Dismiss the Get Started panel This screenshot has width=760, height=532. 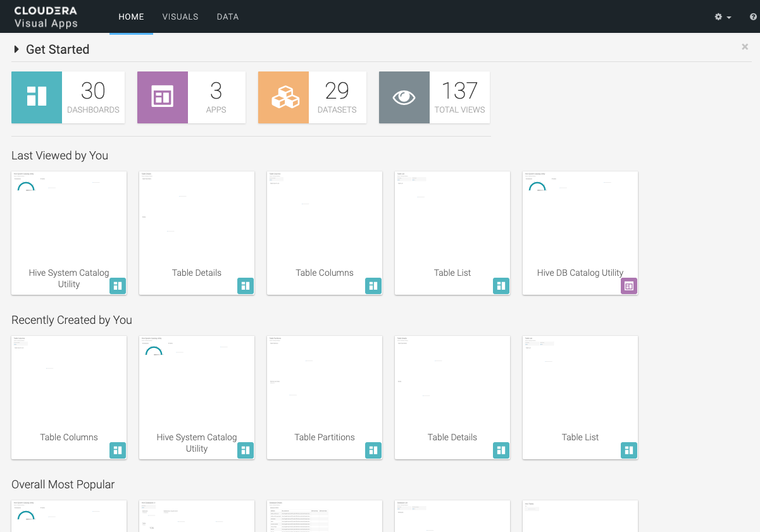745,47
